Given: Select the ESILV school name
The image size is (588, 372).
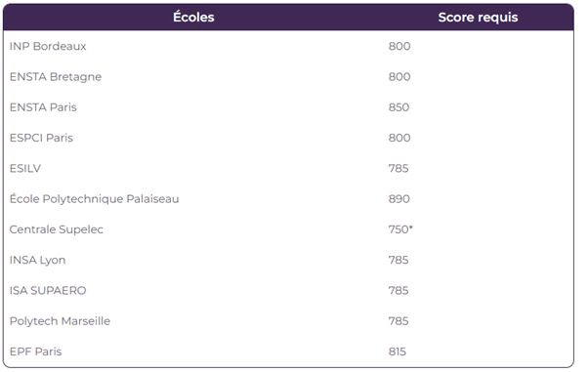Looking at the screenshot, I should click(25, 168).
